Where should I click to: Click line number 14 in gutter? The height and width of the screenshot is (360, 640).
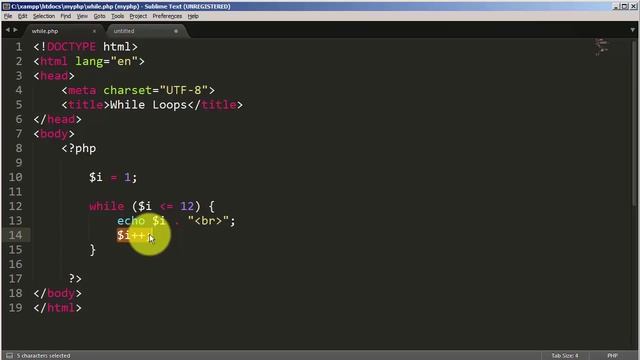coord(16,236)
